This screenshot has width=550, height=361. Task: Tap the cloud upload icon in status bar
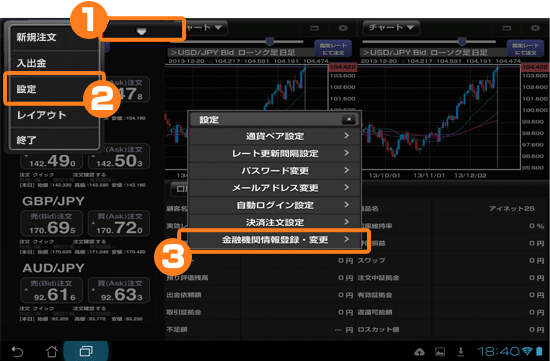tap(420, 352)
